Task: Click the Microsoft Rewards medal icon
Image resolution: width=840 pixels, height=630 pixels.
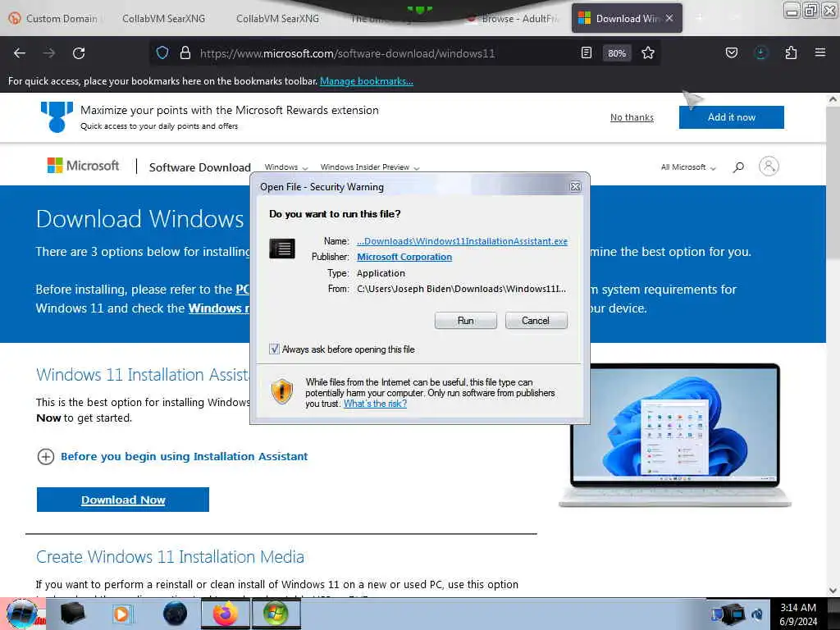Action: (57, 116)
